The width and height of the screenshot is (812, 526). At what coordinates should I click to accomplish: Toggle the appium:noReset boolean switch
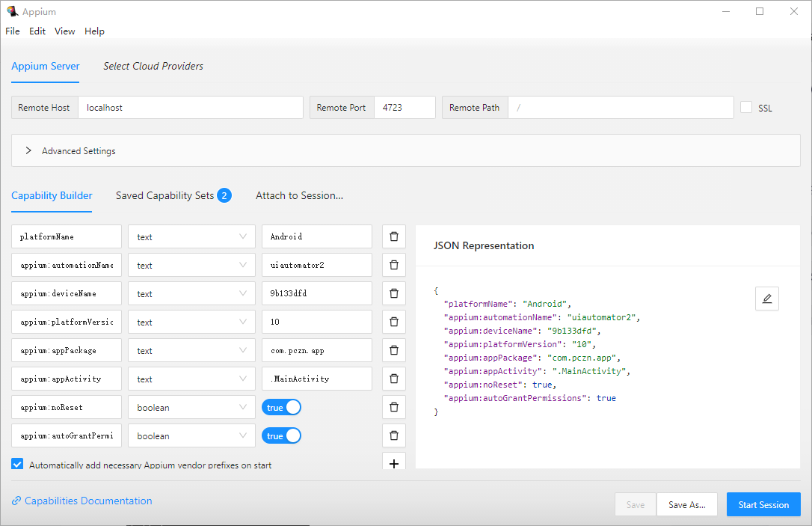coord(281,407)
